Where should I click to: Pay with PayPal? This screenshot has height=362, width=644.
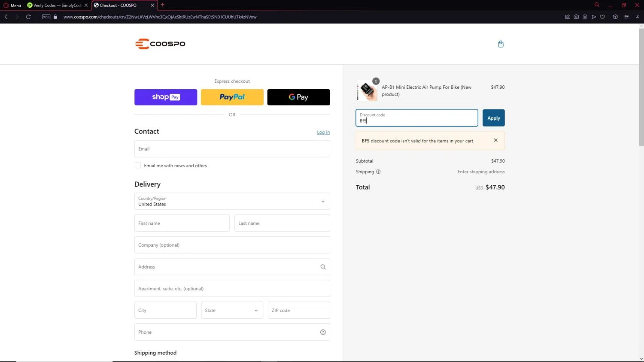point(232,97)
